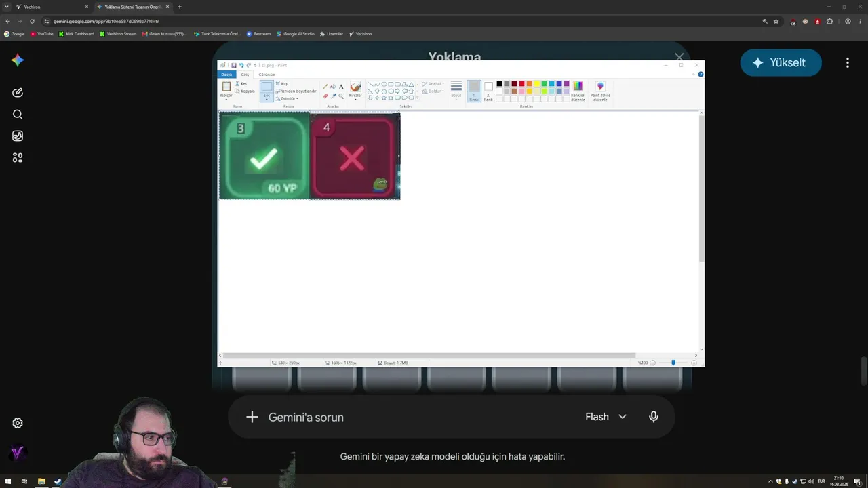
Task: Select the pencil tool in Paint
Action: (325, 87)
